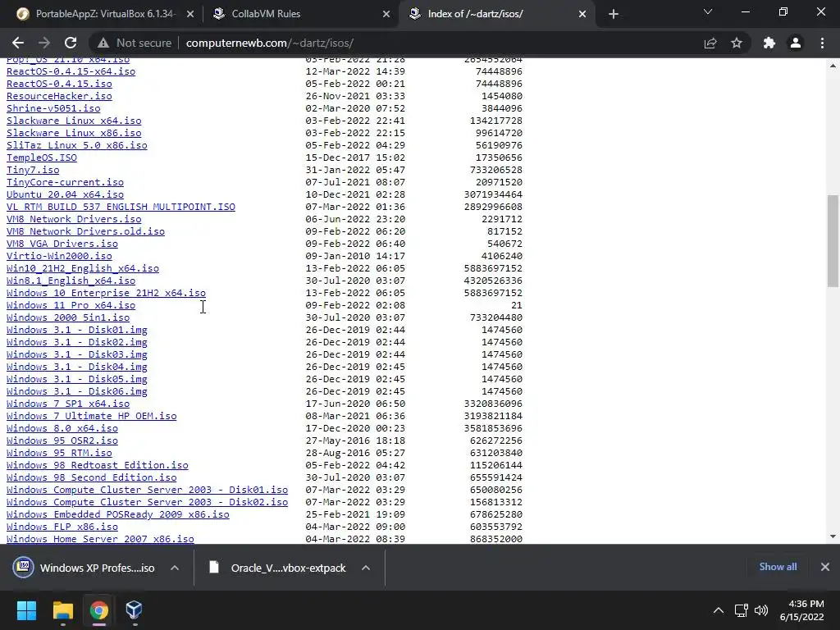Open Windows_7_Ultimate_HP_OEM.iso link
The height and width of the screenshot is (630, 840).
coord(92,416)
